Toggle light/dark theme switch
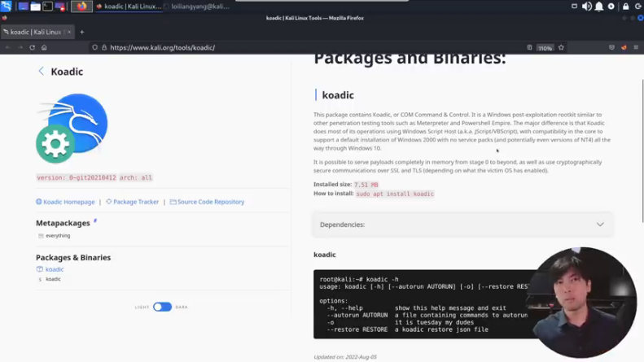Image resolution: width=644 pixels, height=362 pixels. click(x=162, y=307)
